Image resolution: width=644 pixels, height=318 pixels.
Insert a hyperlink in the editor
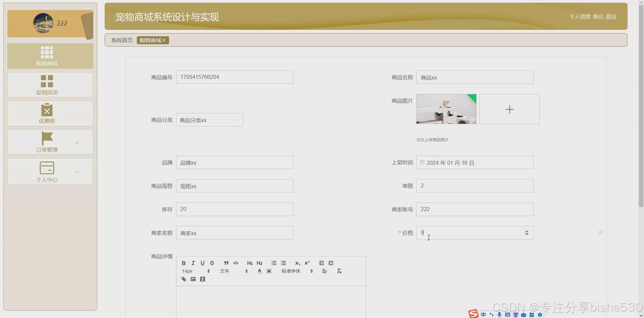(183, 279)
